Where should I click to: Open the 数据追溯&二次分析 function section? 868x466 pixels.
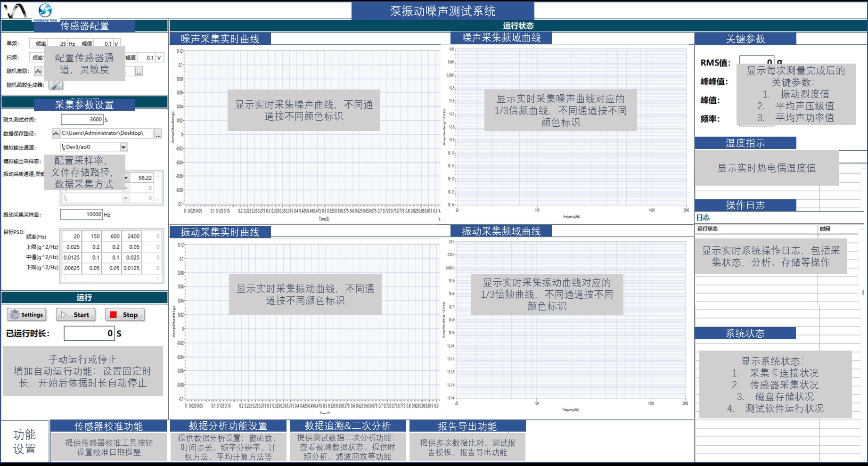pos(348,426)
